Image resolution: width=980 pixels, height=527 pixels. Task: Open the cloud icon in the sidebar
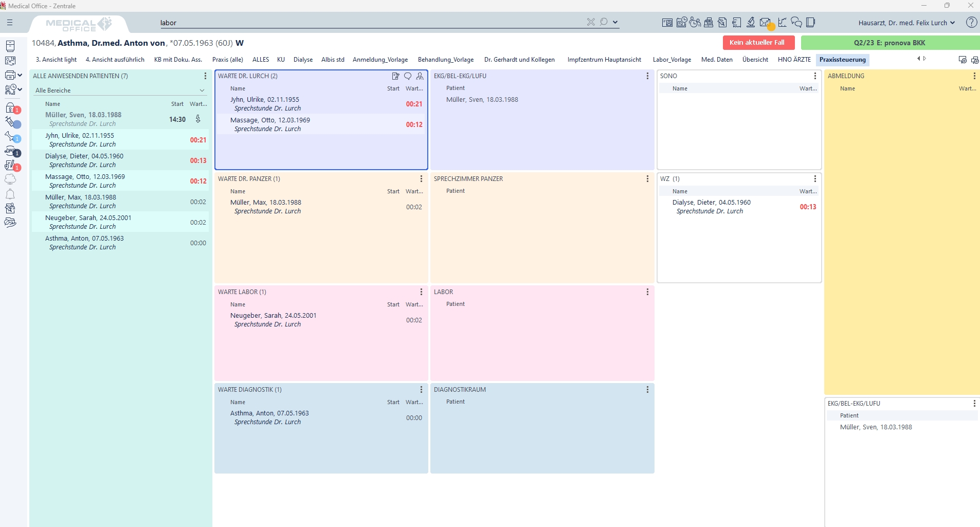click(x=10, y=179)
